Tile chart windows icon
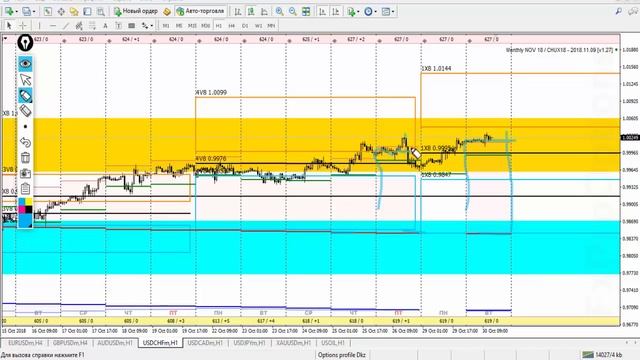640x360 pixels. [306, 12]
